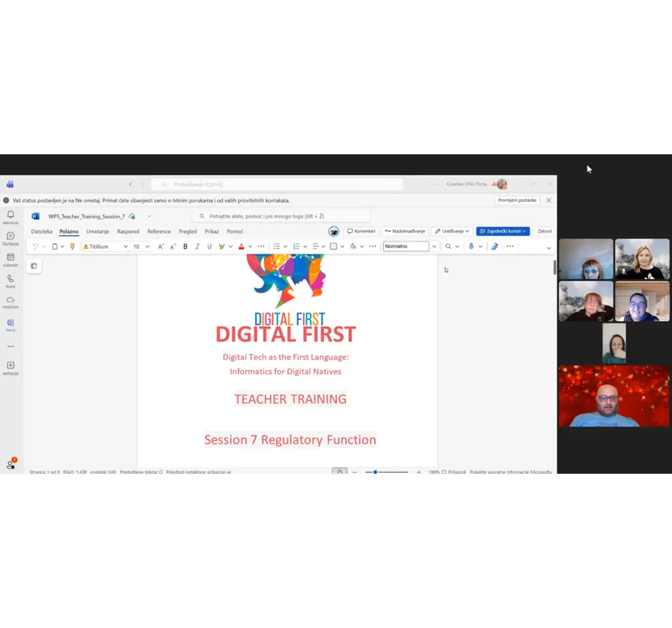Click the borders icon in ribbon

click(334, 246)
